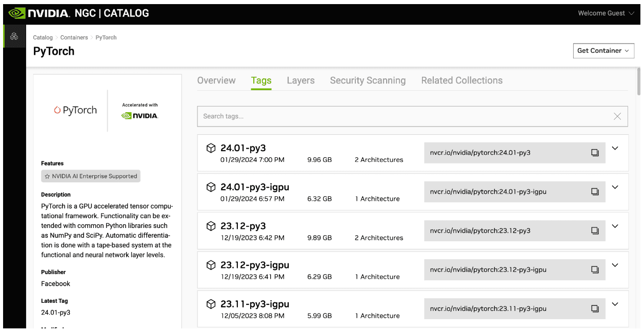Click the 23.12-py3 tag title

(x=243, y=226)
